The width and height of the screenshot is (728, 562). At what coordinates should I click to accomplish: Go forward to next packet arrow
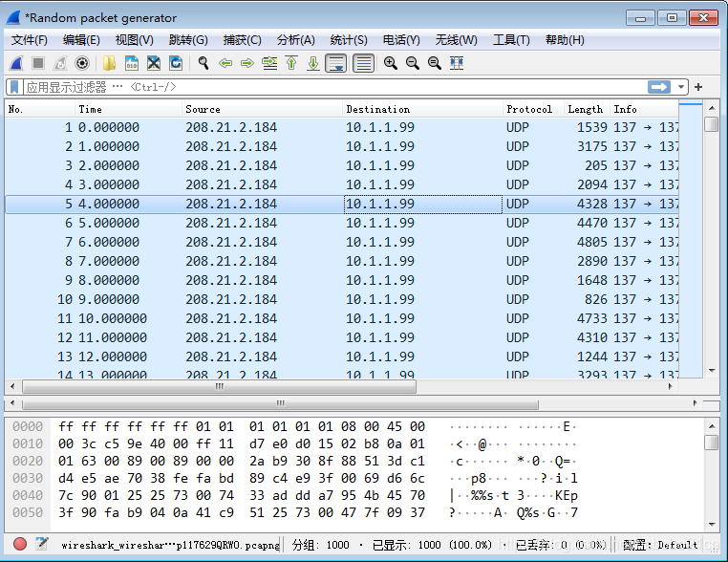coord(247,63)
